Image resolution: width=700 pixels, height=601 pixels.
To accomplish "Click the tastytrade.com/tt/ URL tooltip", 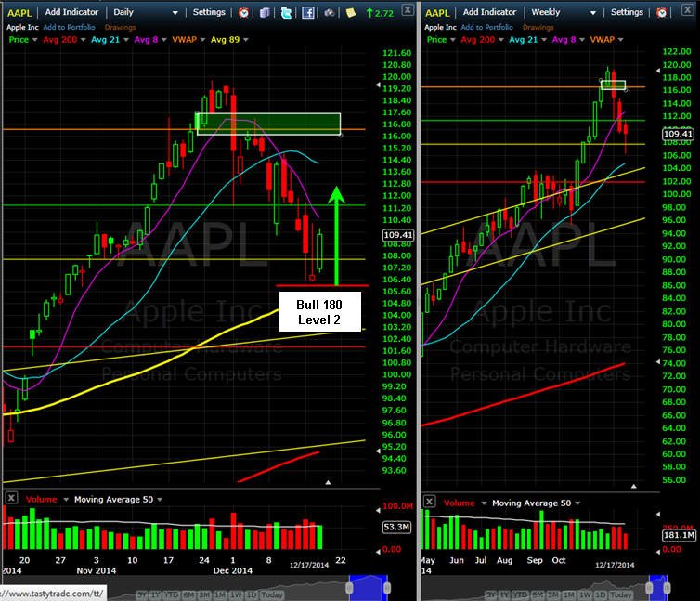I will click(x=53, y=594).
